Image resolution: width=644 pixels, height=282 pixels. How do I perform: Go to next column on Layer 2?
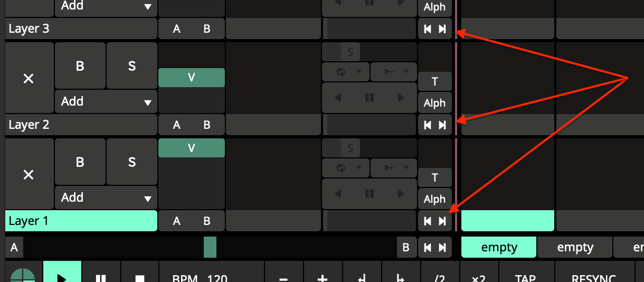pyautogui.click(x=442, y=125)
